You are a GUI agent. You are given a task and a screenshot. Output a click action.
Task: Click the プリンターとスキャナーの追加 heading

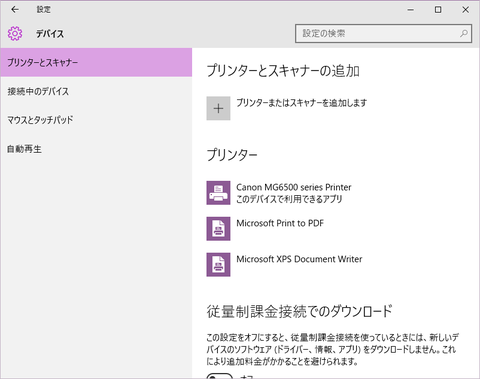coord(283,71)
